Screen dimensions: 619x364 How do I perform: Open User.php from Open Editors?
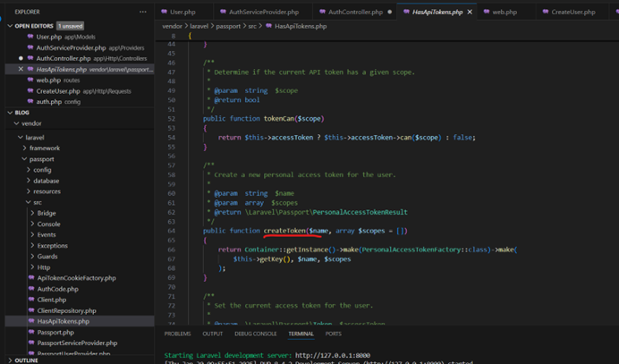pos(80,37)
